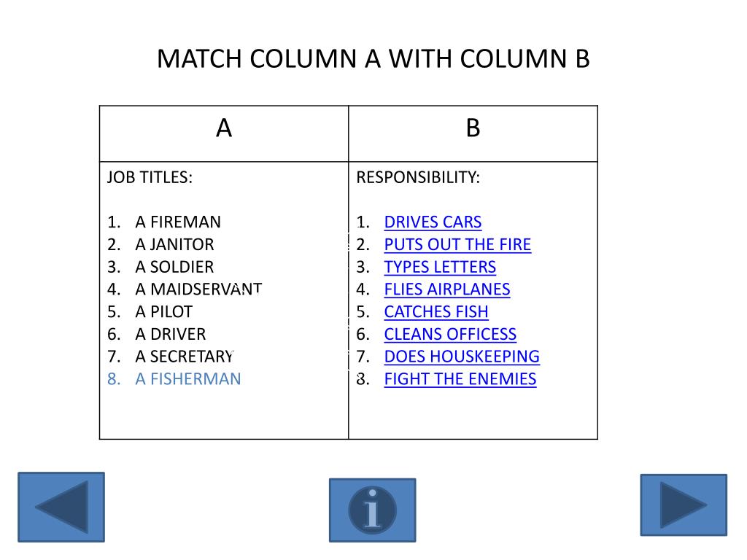Follow the FLIES AIRPLANES link
747x560 pixels.
click(x=447, y=289)
